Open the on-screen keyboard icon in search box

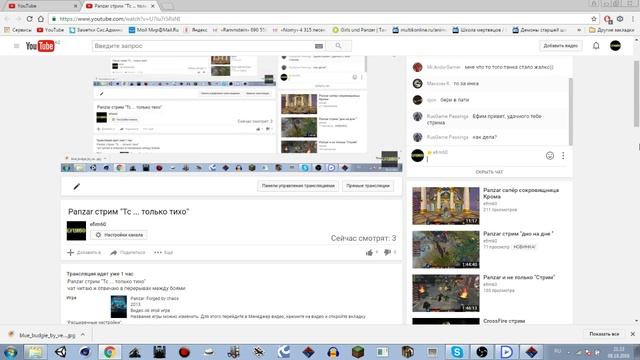pyautogui.click(x=319, y=46)
